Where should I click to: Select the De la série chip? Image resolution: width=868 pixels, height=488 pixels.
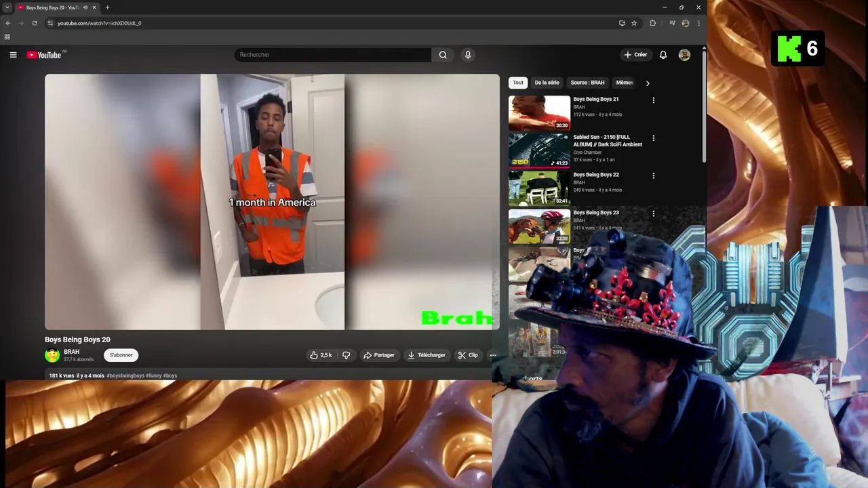tap(547, 83)
